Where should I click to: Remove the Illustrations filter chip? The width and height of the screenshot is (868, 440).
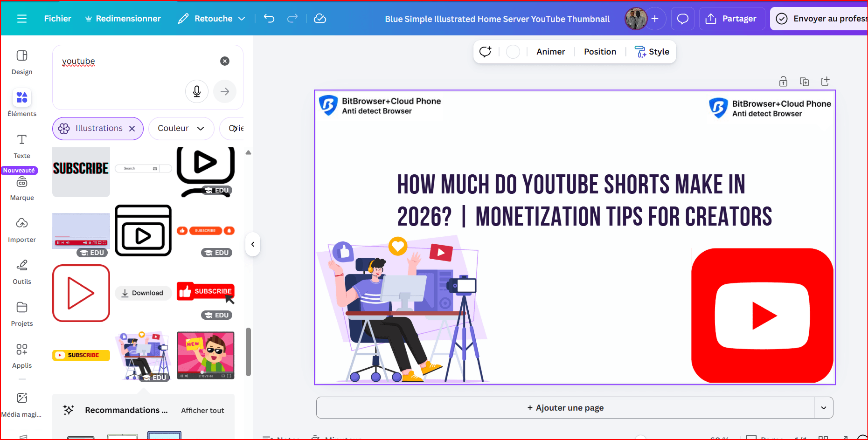[132, 129]
